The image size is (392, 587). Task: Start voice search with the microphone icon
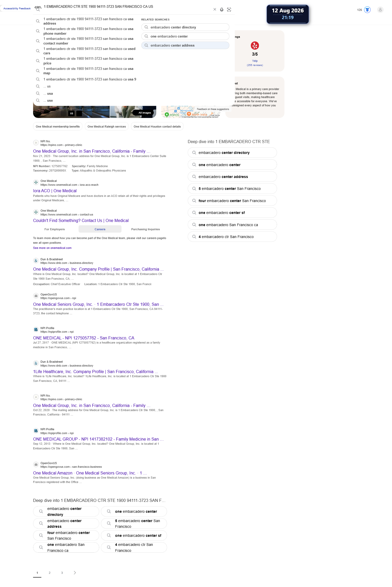[222, 10]
